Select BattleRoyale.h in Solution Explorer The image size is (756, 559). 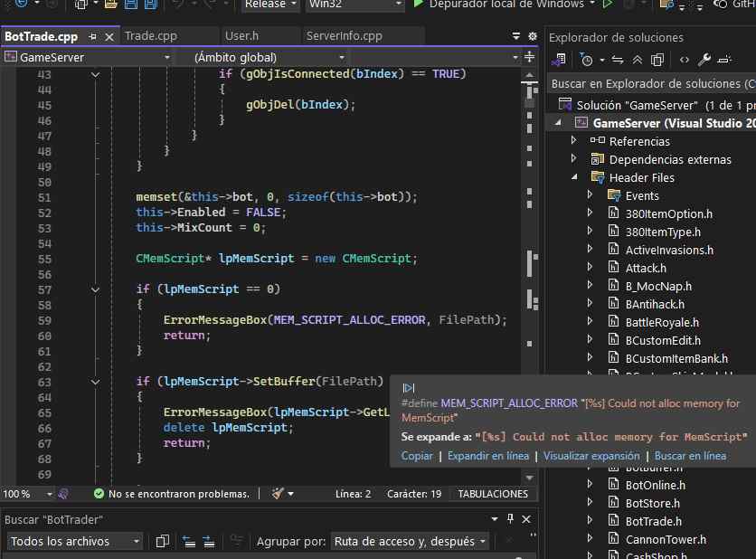662,322
